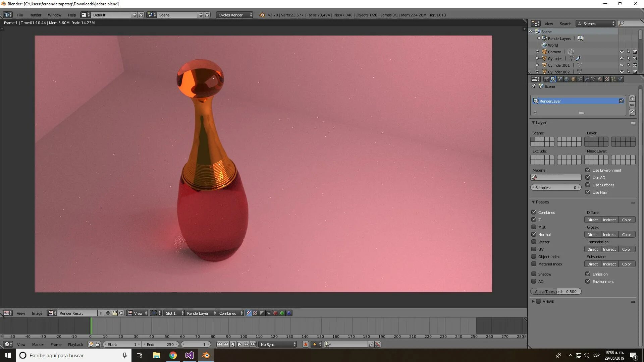Hide the Cylinder object in outliner
644x362 pixels.
coord(622,58)
